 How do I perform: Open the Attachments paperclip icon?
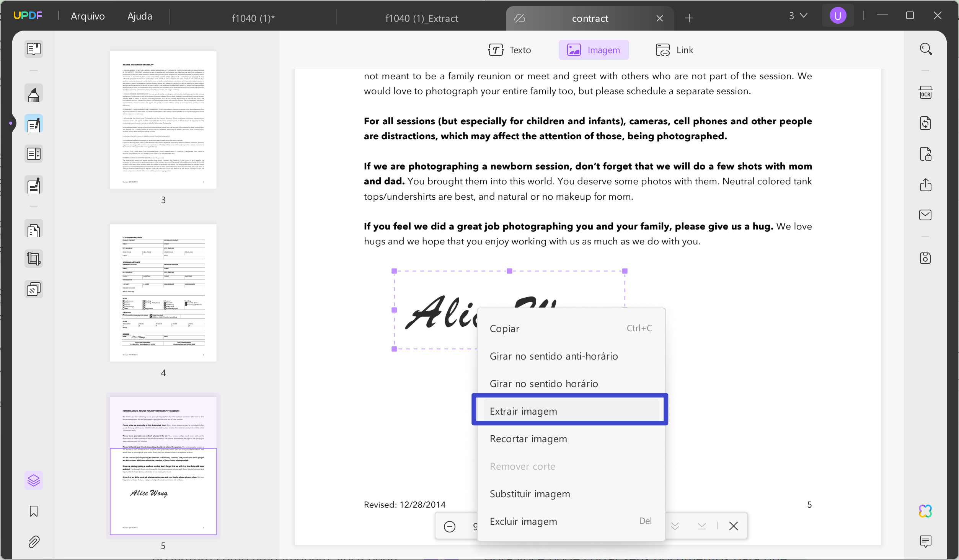[34, 542]
